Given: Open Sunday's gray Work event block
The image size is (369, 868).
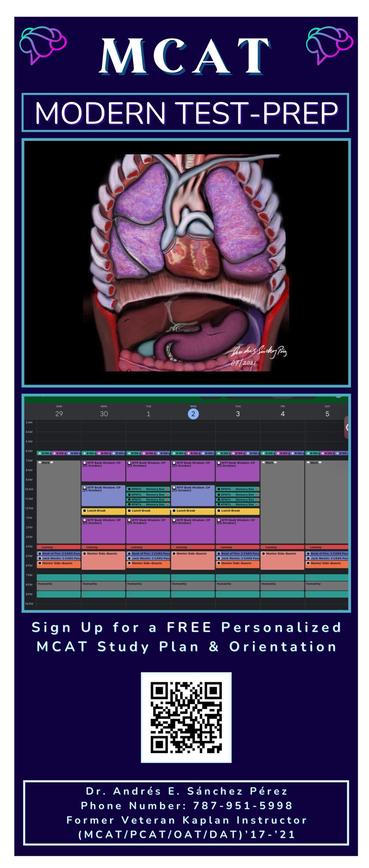Looking at the screenshot, I should point(59,502).
